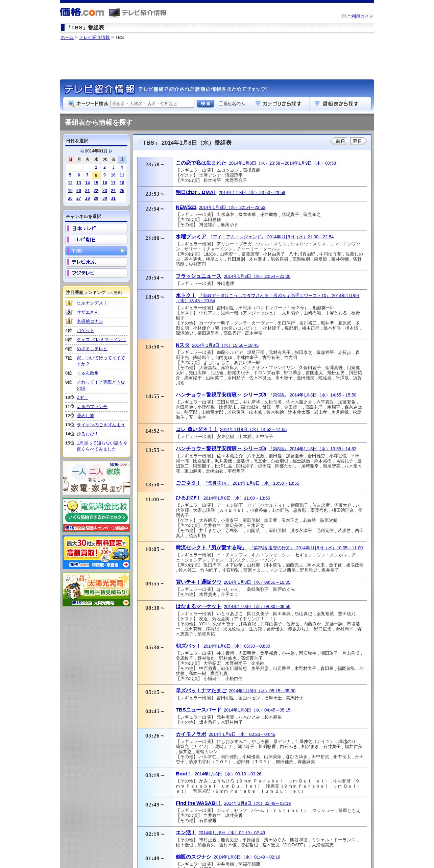Click the highlighted date 8 in calendar
434x868 pixels.
click(96, 175)
